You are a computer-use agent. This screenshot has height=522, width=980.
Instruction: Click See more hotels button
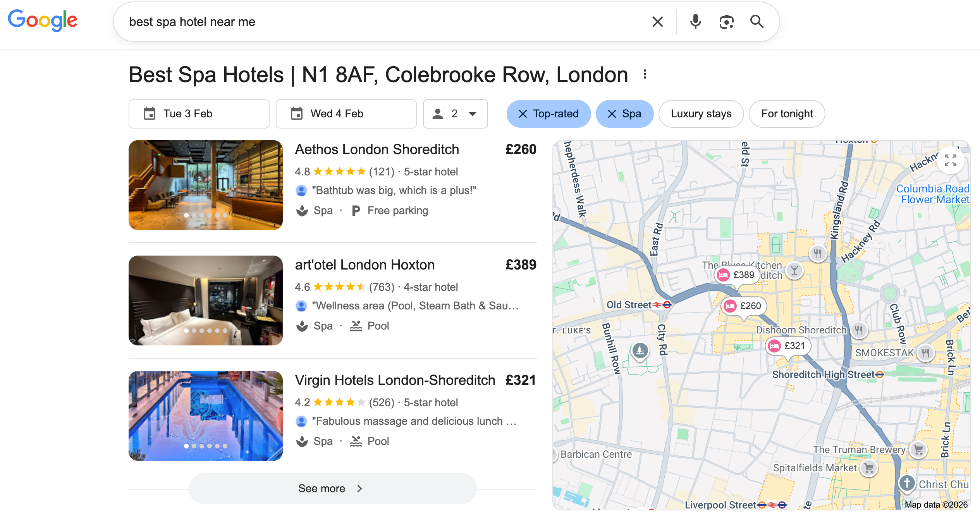[x=332, y=489]
